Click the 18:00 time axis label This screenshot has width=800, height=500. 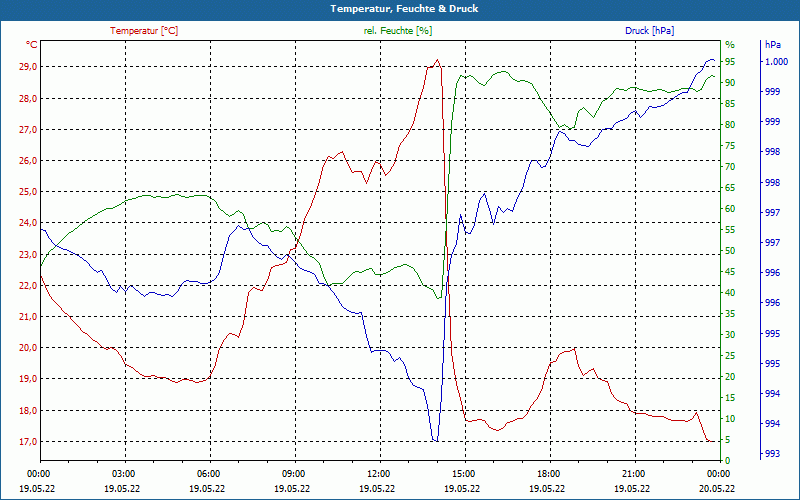[x=548, y=474]
